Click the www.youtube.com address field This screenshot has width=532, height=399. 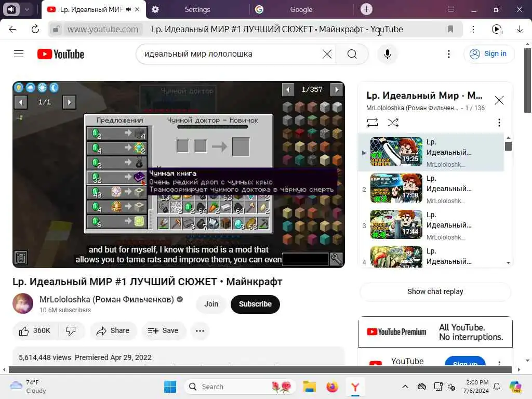[103, 29]
